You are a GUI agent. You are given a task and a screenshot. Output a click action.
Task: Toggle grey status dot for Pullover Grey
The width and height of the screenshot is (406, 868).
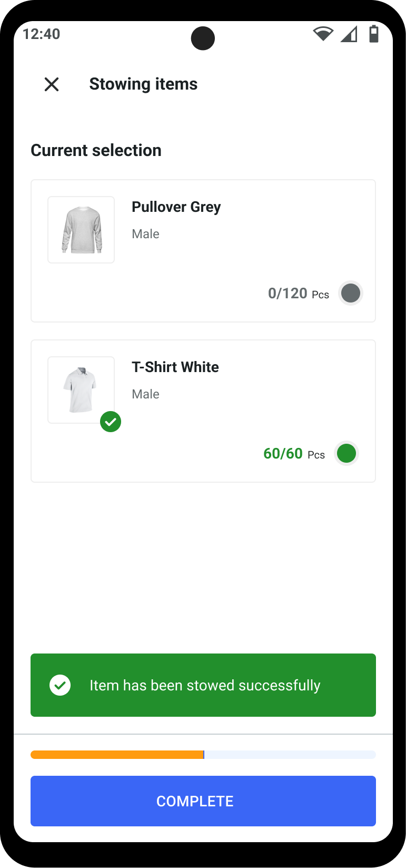click(351, 293)
